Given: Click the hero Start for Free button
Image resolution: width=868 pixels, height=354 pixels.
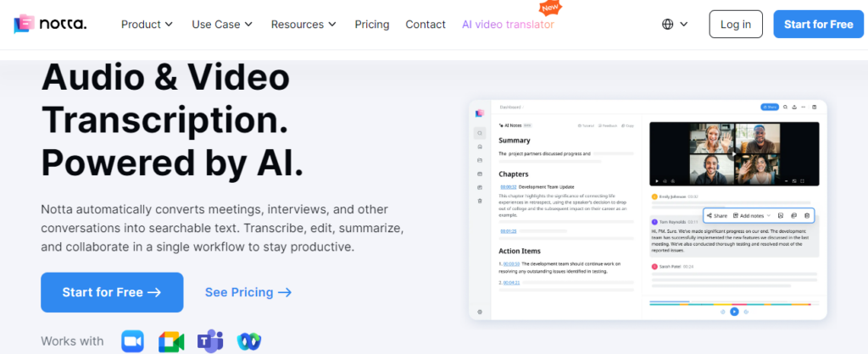Looking at the screenshot, I should [112, 292].
